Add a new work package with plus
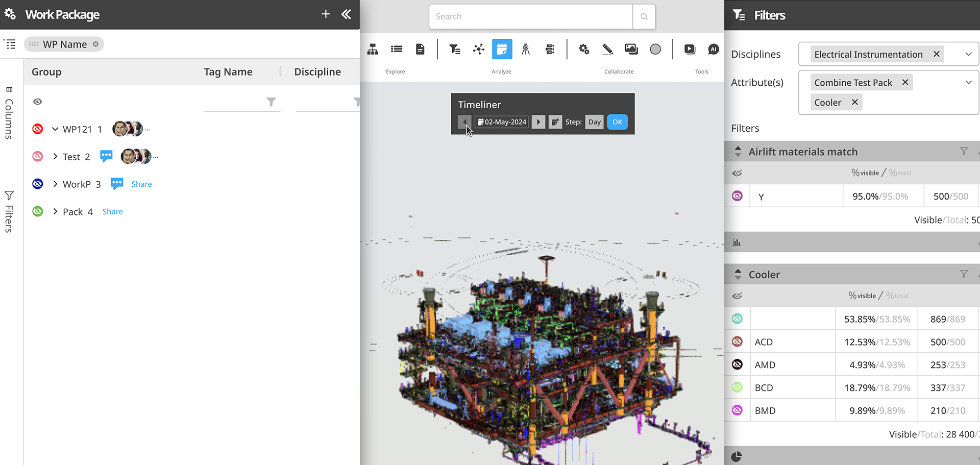The width and height of the screenshot is (980, 465). tap(326, 14)
